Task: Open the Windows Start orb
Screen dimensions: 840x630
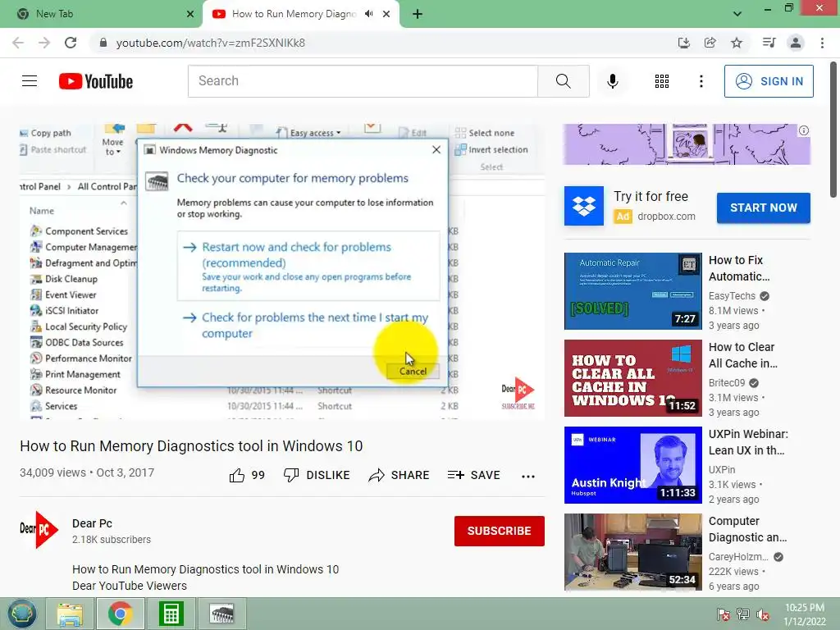Action: click(x=22, y=614)
